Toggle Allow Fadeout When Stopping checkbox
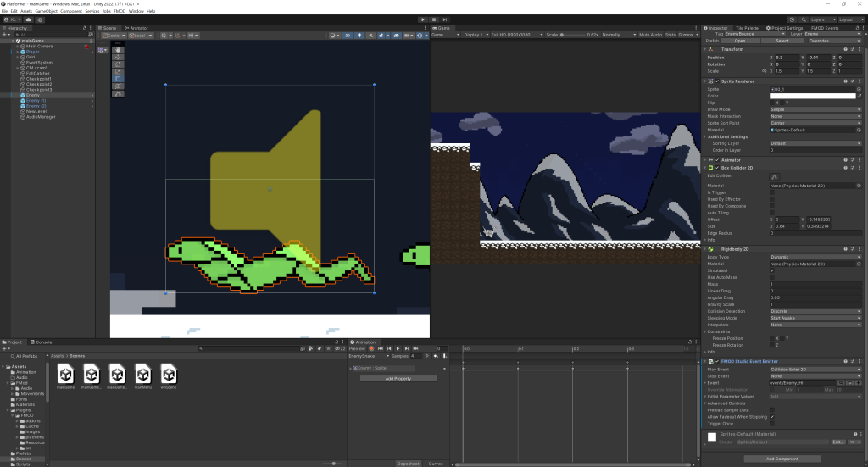Screen dimensions: 868x467 click(x=771, y=417)
